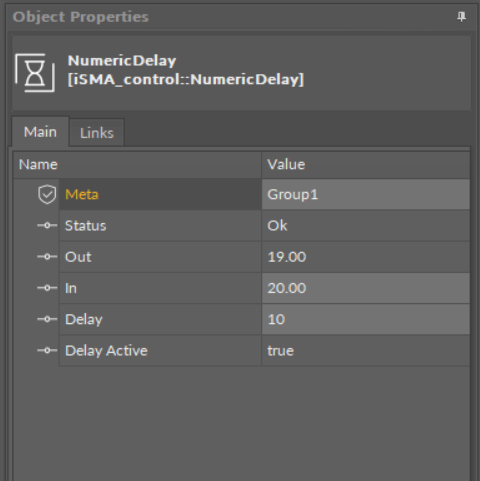Click the shield icon beside Meta
The height and width of the screenshot is (481, 480).
[x=47, y=194]
